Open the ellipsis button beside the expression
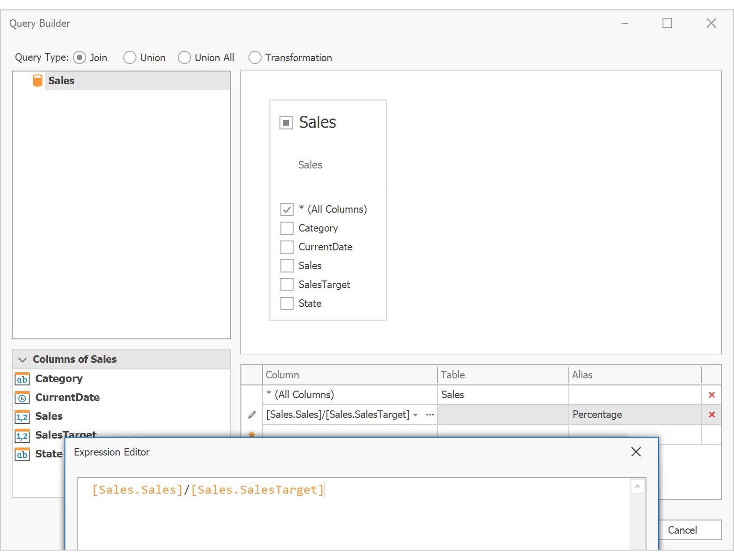 (x=429, y=415)
